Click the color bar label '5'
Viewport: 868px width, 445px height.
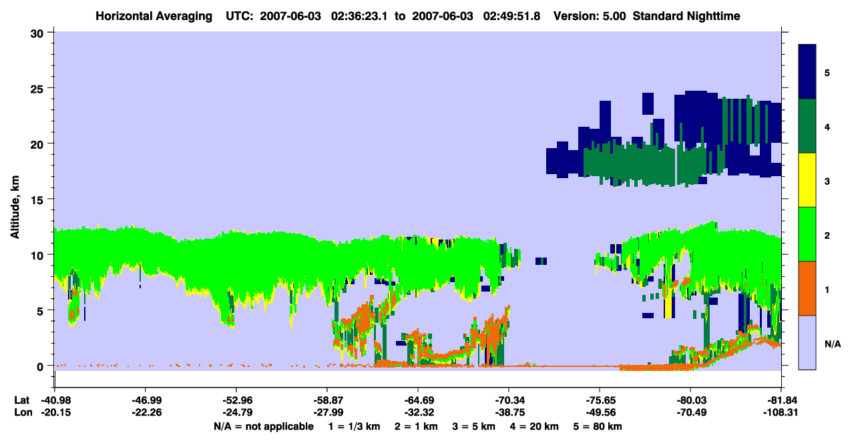pos(827,72)
